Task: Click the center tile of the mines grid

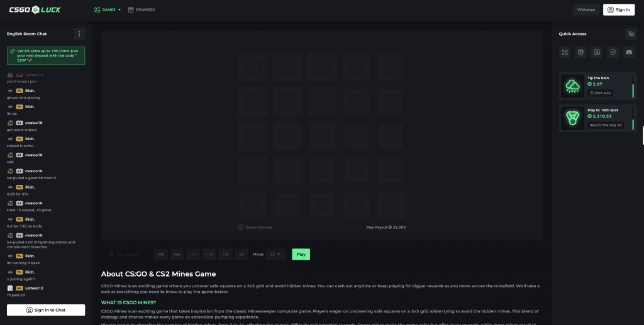Action: 322,136
